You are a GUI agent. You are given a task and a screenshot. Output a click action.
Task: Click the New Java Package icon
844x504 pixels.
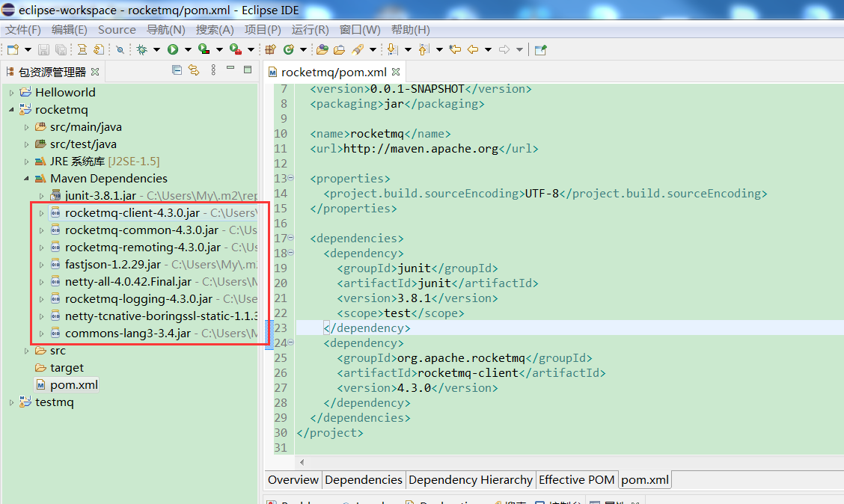(x=271, y=49)
